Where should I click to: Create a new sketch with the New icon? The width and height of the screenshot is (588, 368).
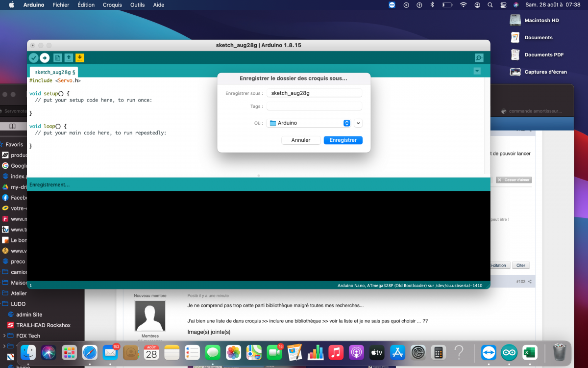tap(57, 58)
